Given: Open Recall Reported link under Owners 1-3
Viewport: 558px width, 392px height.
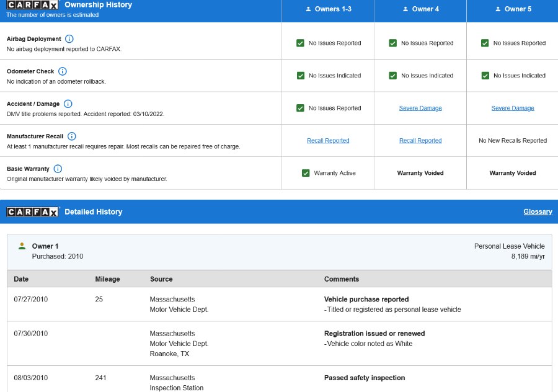Looking at the screenshot, I should pyautogui.click(x=328, y=141).
